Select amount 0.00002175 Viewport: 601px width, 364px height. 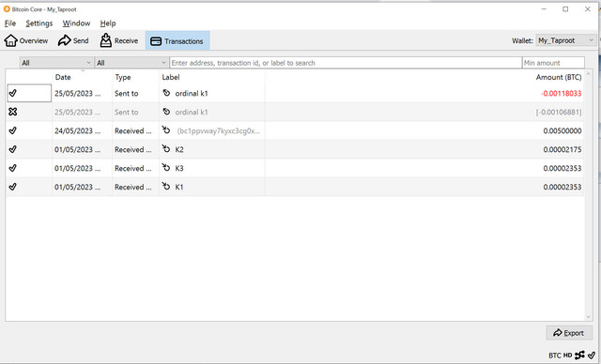coord(562,150)
